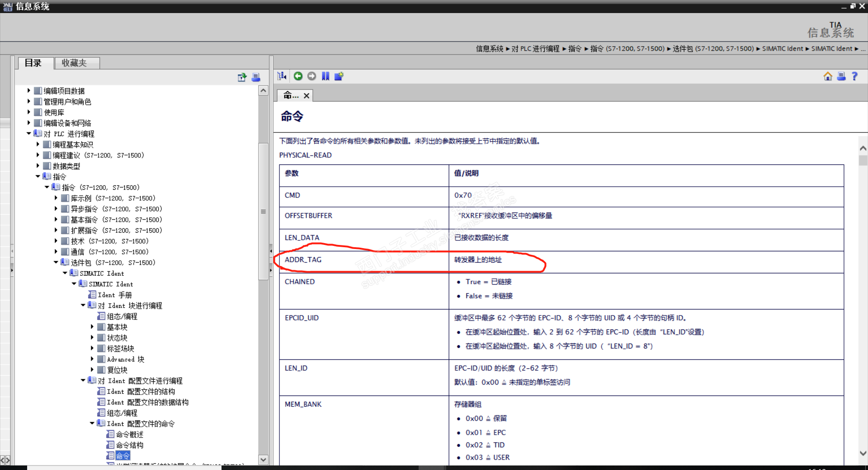The height and width of the screenshot is (470, 868).
Task: Click 信息系统 in the breadcrumb path
Action: coord(490,49)
